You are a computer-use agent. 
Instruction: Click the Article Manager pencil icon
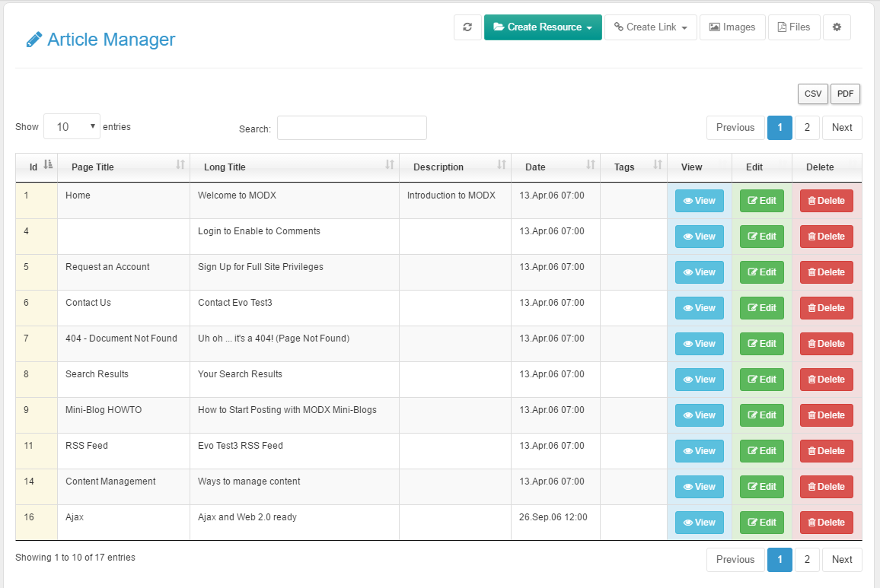tap(33, 40)
